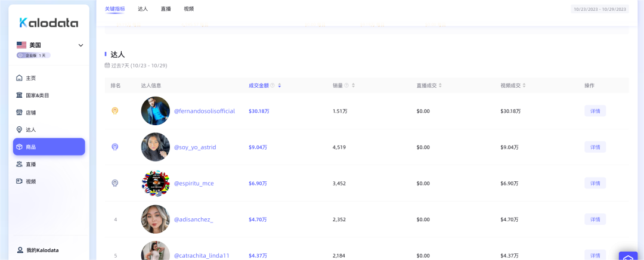Click the 3,452 sales value

(x=339, y=183)
